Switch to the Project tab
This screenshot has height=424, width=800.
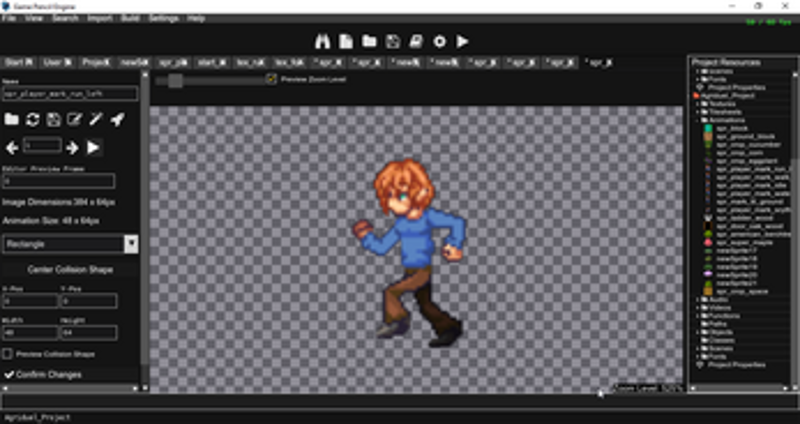click(96, 63)
